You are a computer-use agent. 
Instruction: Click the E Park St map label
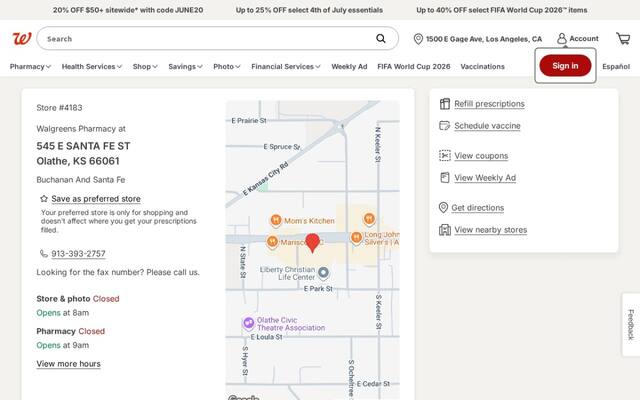click(x=318, y=289)
